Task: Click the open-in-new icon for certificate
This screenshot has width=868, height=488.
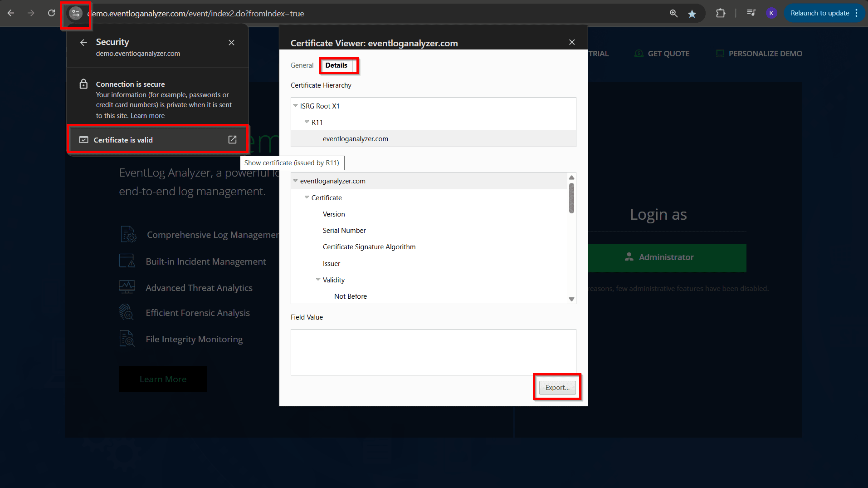Action: pyautogui.click(x=232, y=140)
